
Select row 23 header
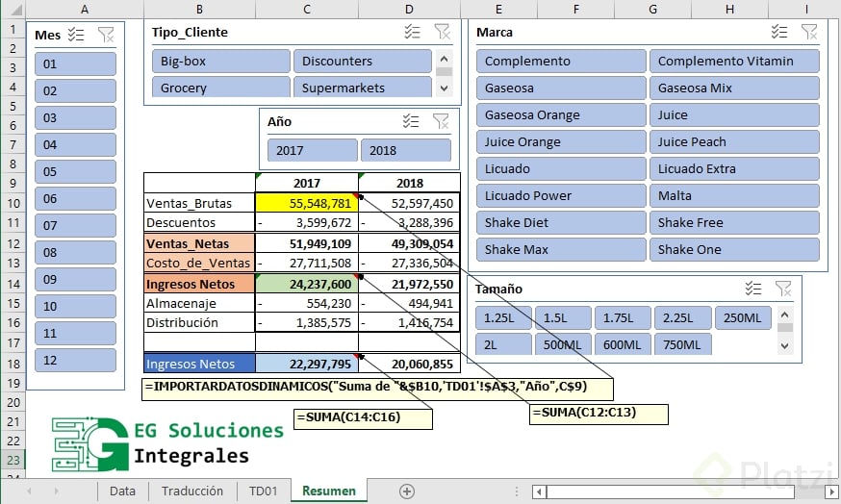pos(13,460)
